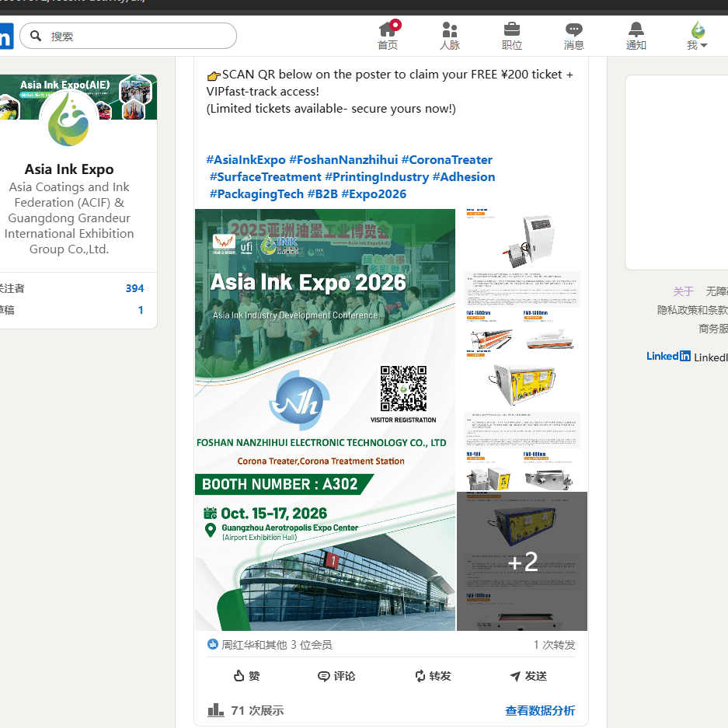View the 394 followers count

(x=134, y=288)
